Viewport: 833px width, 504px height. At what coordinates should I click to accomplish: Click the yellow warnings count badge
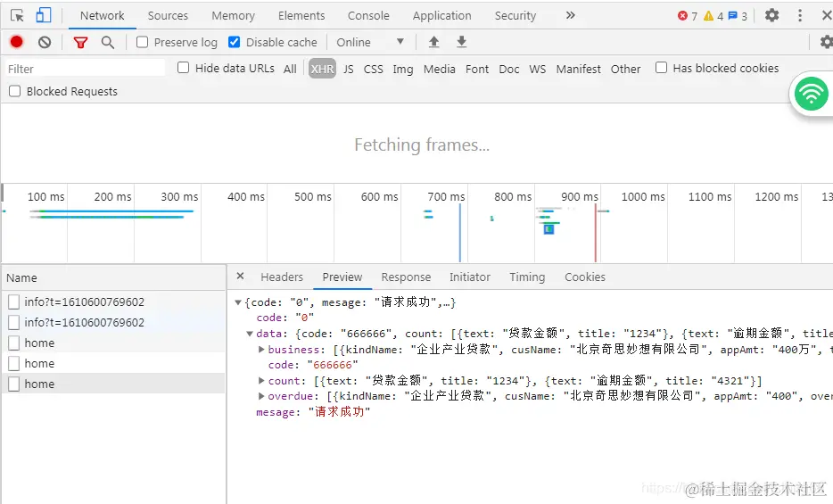point(713,16)
